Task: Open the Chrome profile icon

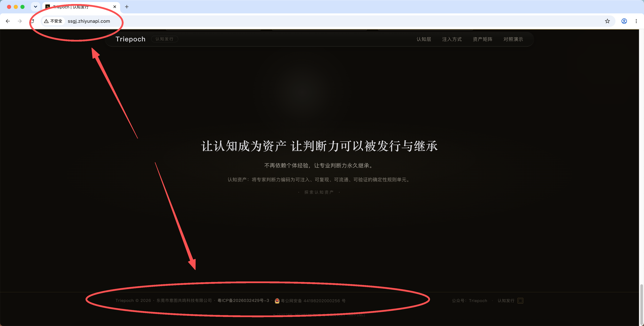Action: (624, 21)
